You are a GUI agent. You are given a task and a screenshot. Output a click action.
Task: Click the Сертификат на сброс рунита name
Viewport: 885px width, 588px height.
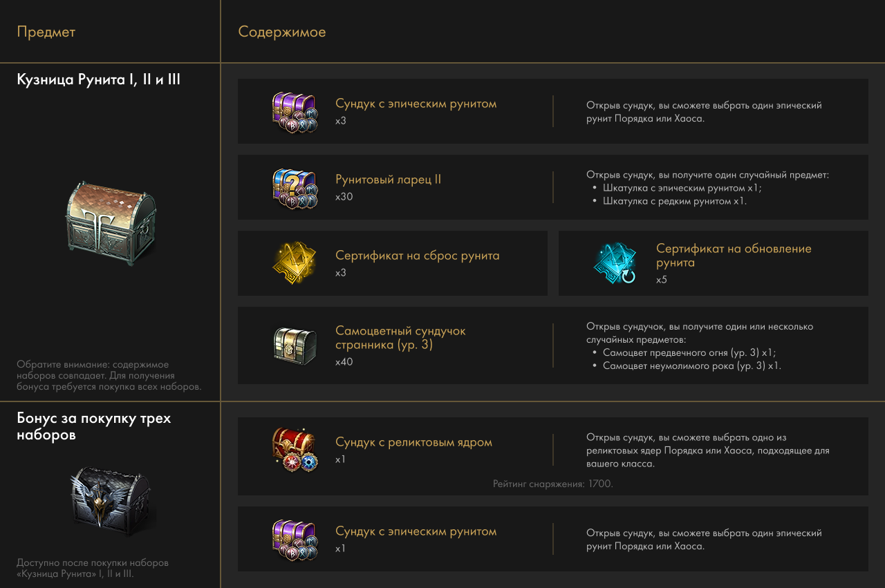tap(417, 256)
